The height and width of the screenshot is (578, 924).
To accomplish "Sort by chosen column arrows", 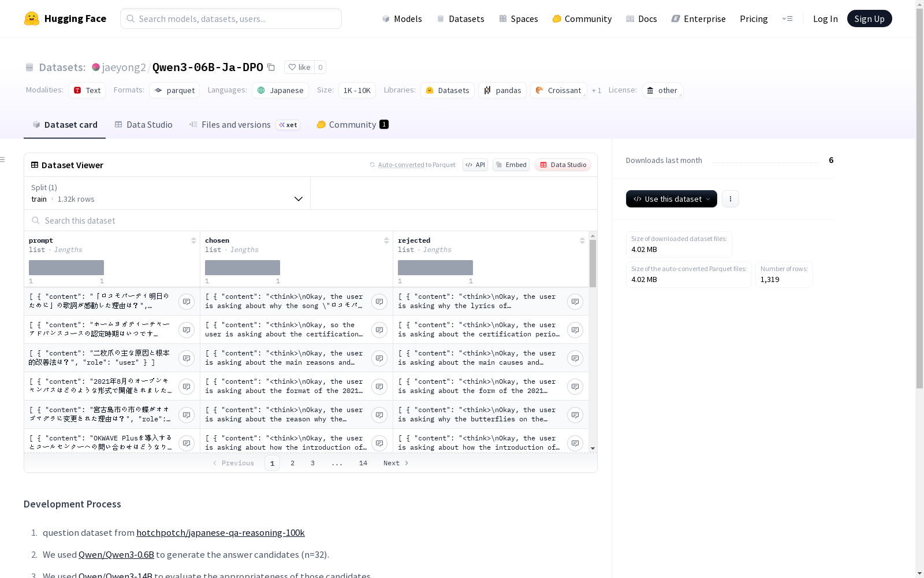I will 386,240.
